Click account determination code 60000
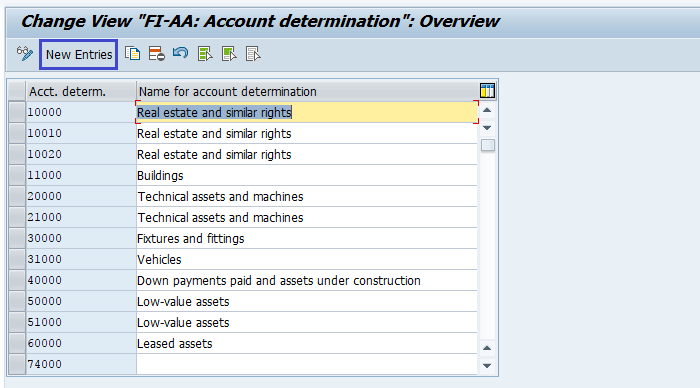 pos(81,343)
